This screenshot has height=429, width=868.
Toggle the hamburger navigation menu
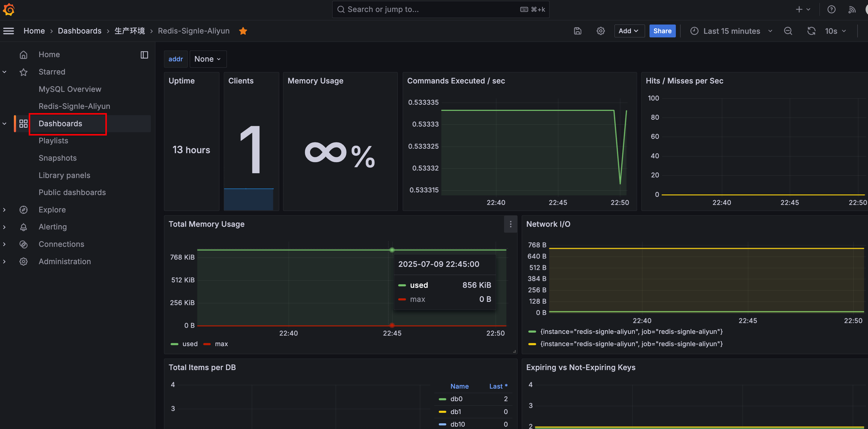tap(9, 31)
